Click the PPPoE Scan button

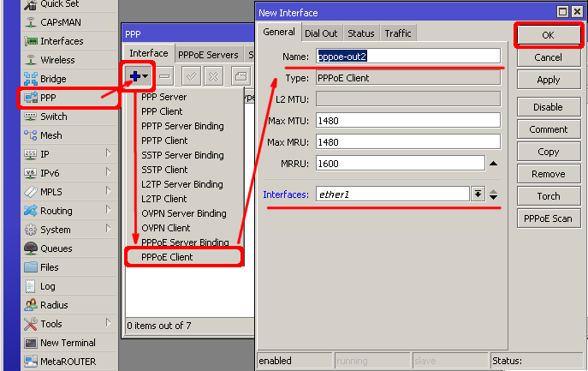point(549,218)
